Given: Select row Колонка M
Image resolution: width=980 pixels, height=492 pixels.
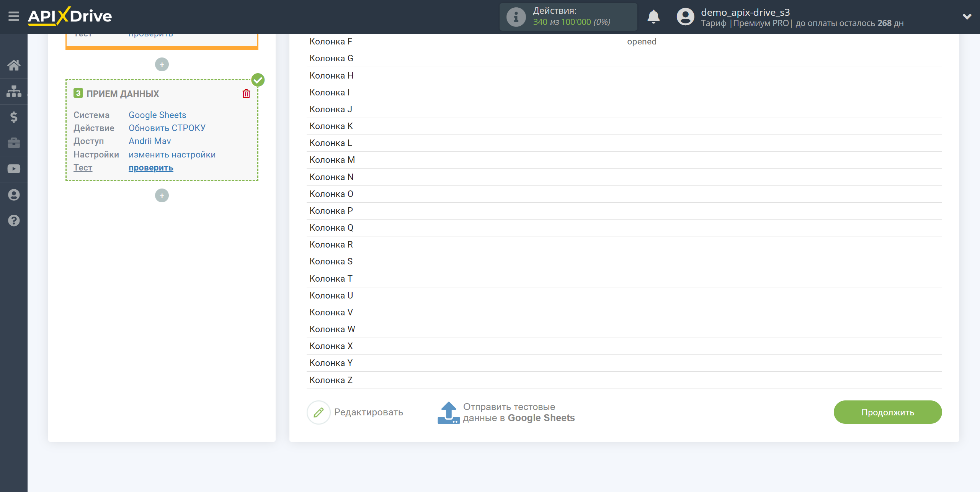Looking at the screenshot, I should coord(624,160).
